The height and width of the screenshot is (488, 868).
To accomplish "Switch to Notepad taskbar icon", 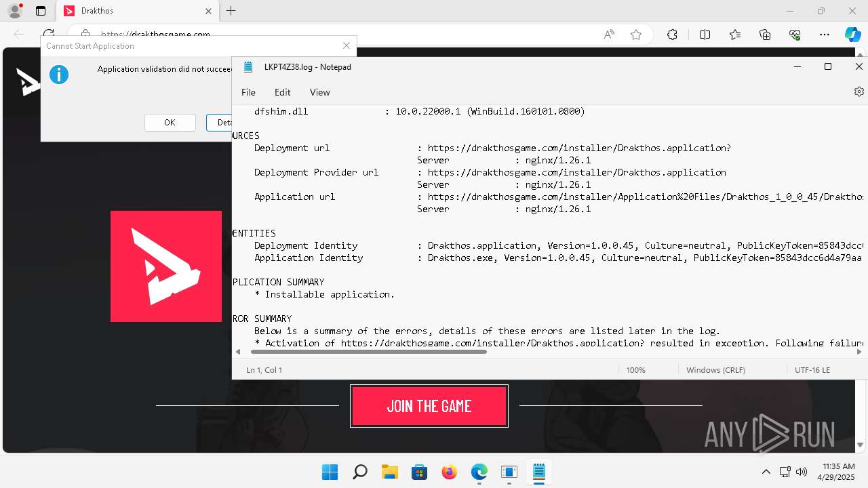I will [x=538, y=472].
